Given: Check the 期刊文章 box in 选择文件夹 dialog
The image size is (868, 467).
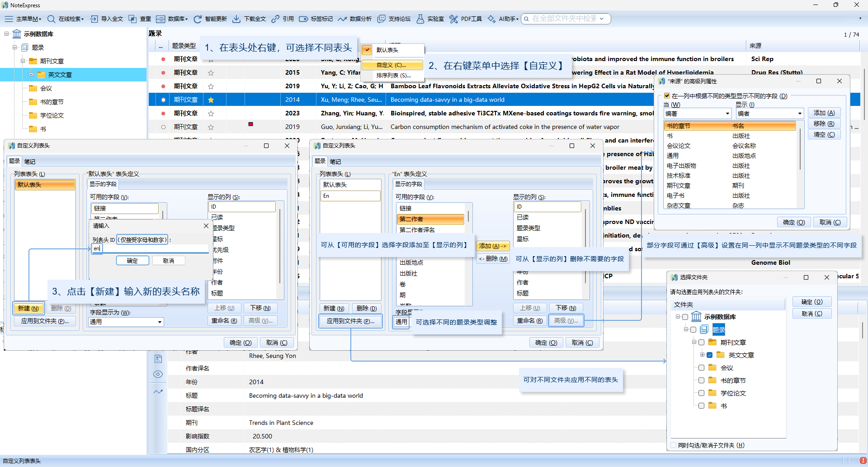Looking at the screenshot, I should click(702, 342).
